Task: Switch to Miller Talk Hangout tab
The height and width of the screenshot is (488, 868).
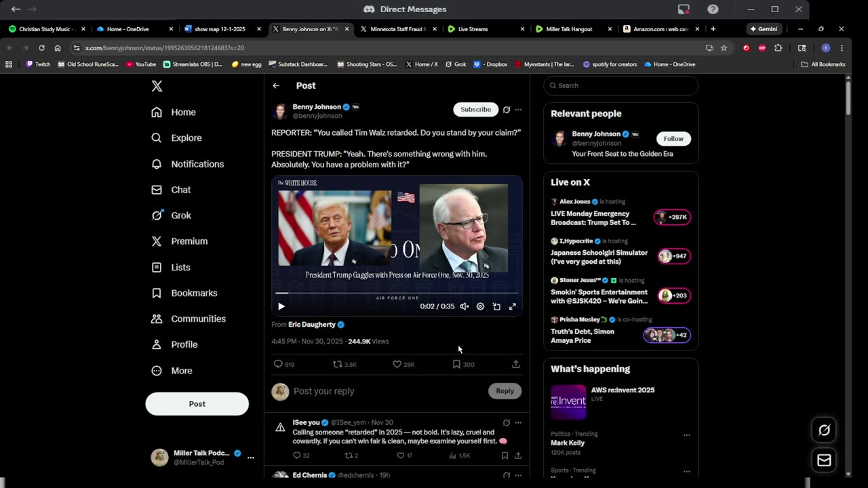Action: coord(572,29)
